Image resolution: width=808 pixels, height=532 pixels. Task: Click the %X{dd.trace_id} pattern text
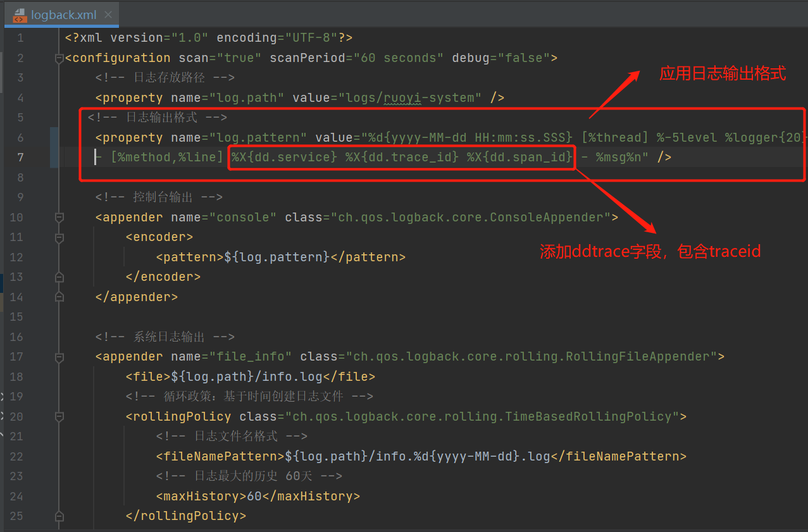[402, 157]
